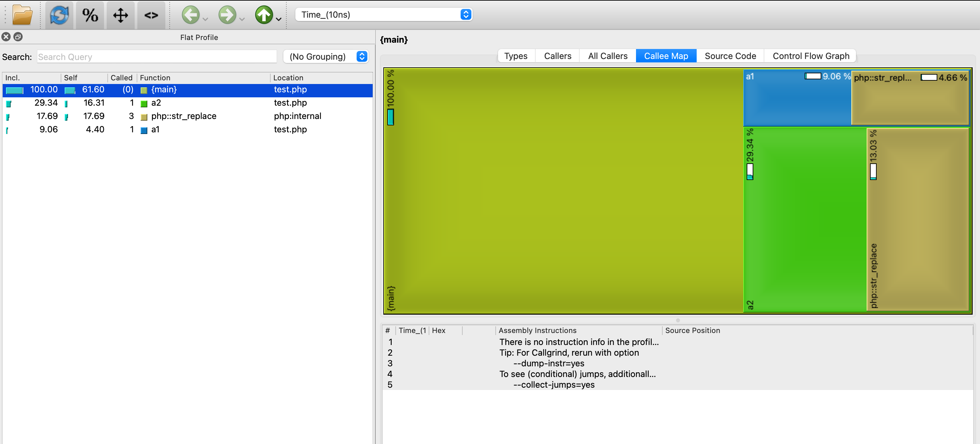Switch to the Source Code tab
Image resolution: width=980 pixels, height=444 pixels.
pos(730,56)
